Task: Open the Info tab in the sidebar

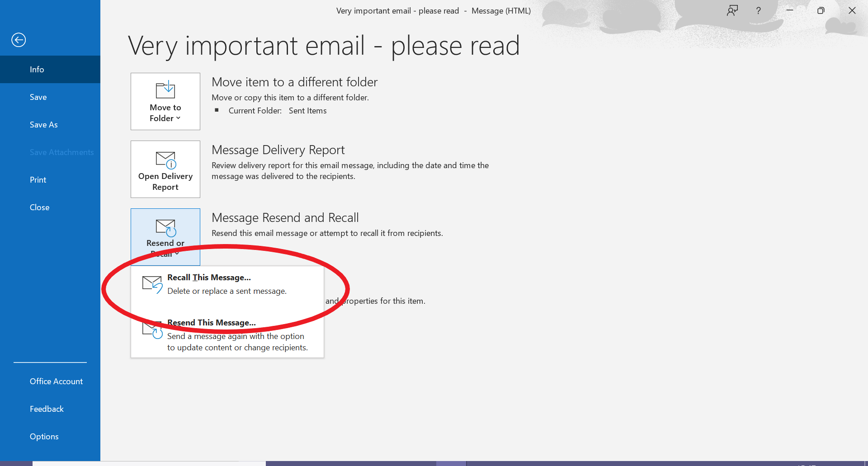Action: pyautogui.click(x=50, y=69)
